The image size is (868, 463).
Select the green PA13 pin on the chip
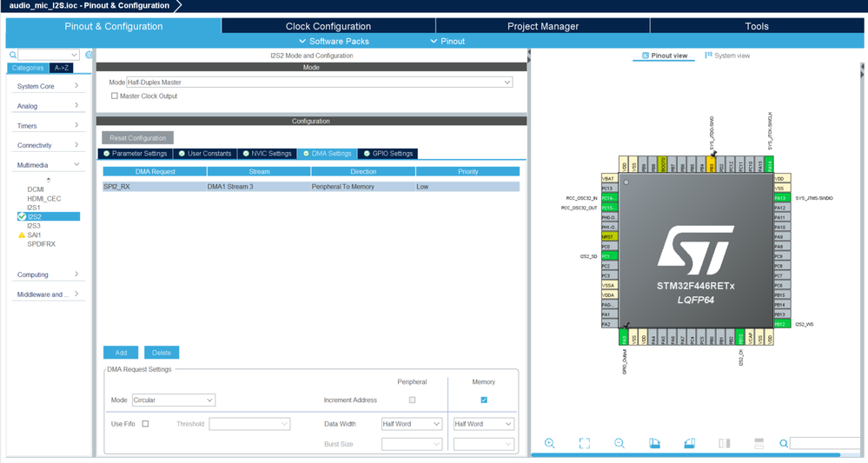(781, 198)
